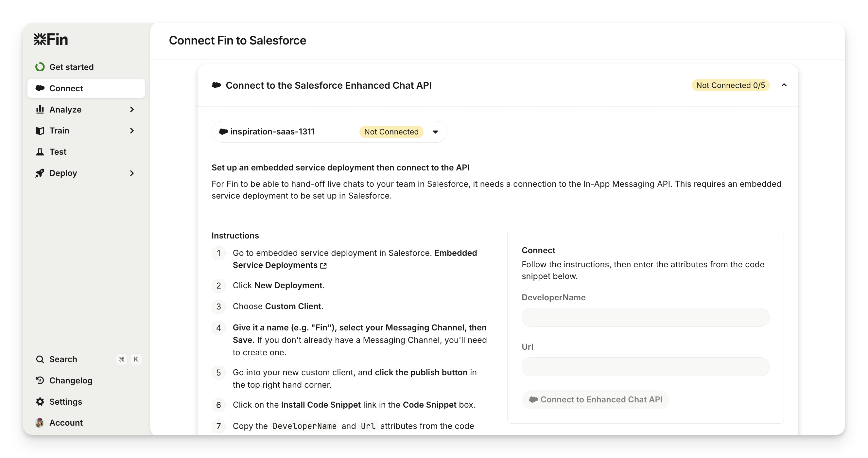Click the Settings gear icon
868x458 pixels.
pyautogui.click(x=40, y=402)
